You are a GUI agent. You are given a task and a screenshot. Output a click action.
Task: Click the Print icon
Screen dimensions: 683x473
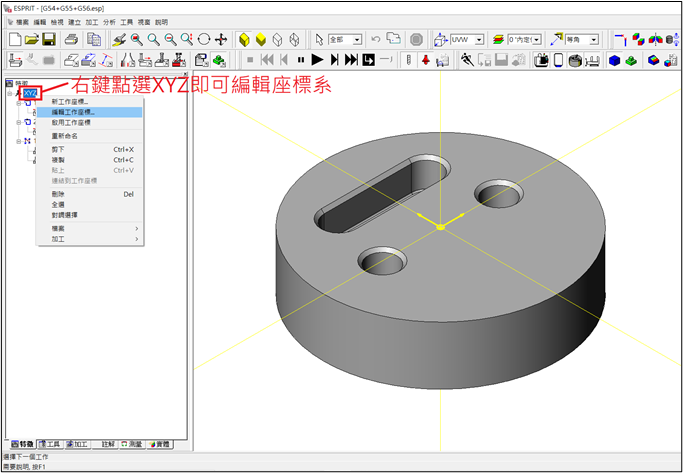[72, 39]
